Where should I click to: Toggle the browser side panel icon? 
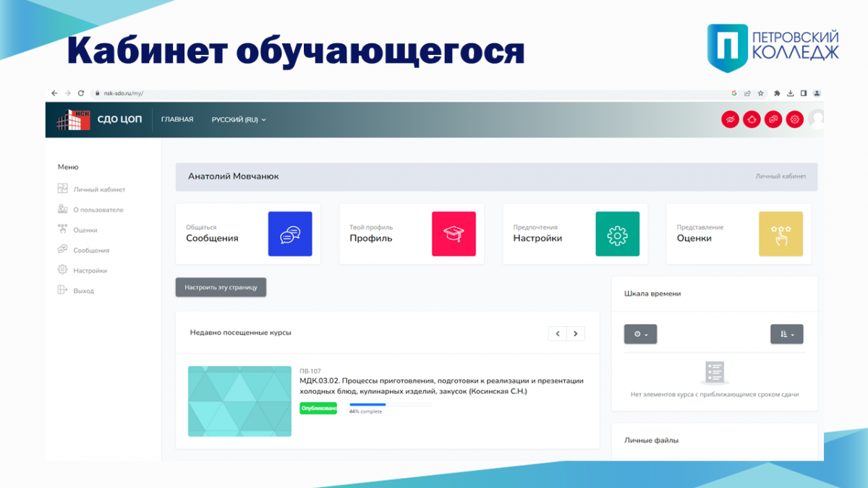[x=804, y=93]
